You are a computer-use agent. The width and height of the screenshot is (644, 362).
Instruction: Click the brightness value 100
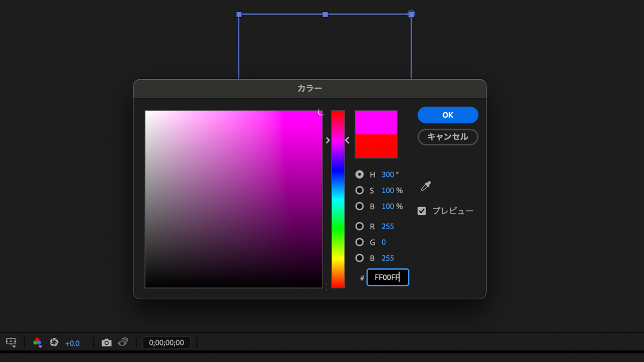coord(388,206)
